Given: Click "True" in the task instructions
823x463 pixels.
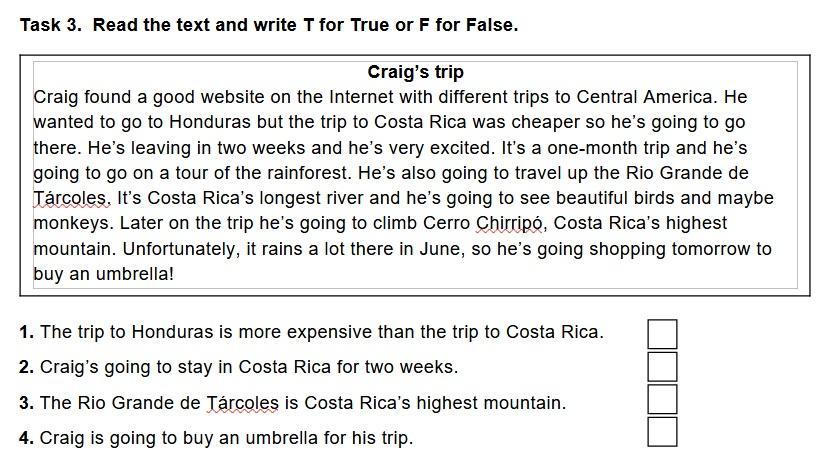Looking at the screenshot, I should 370,25.
